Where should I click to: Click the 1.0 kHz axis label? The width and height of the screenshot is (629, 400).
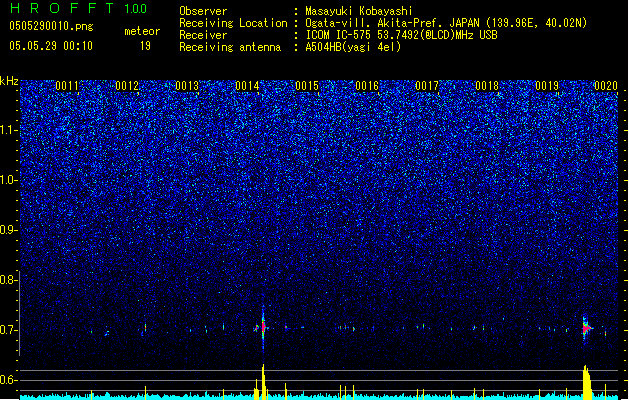click(x=8, y=180)
